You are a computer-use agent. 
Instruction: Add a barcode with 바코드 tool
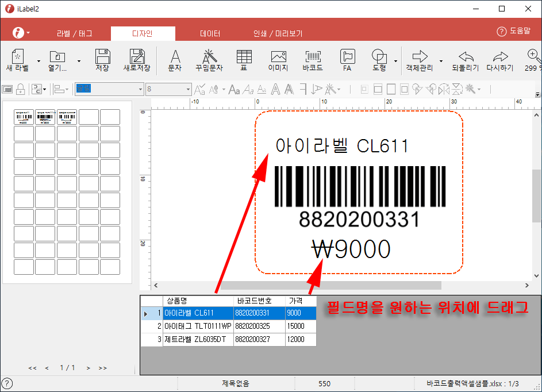point(313,60)
